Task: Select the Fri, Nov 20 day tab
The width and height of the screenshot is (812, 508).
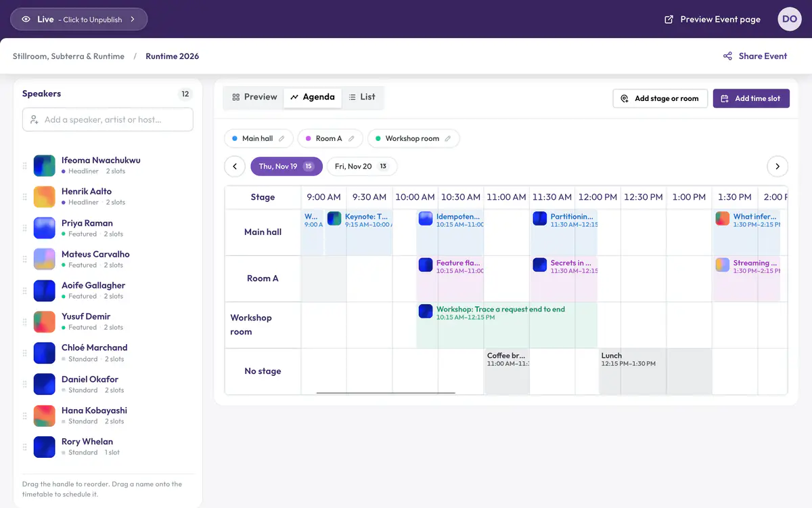Action: point(361,166)
